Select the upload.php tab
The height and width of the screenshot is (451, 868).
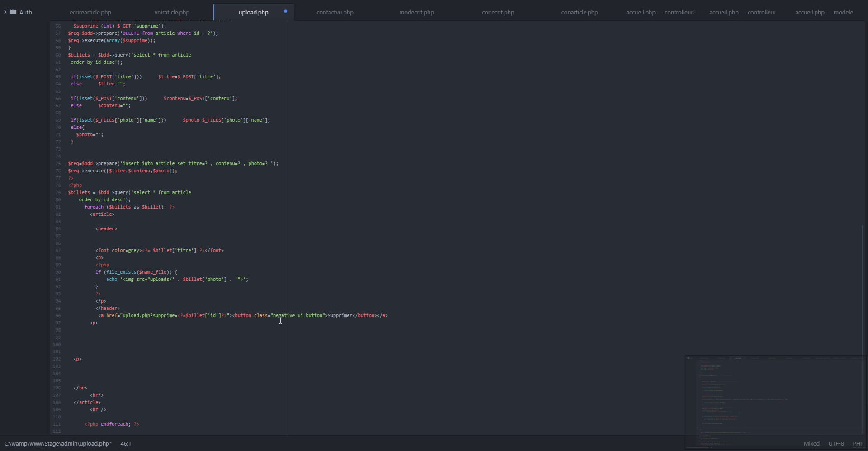point(254,12)
